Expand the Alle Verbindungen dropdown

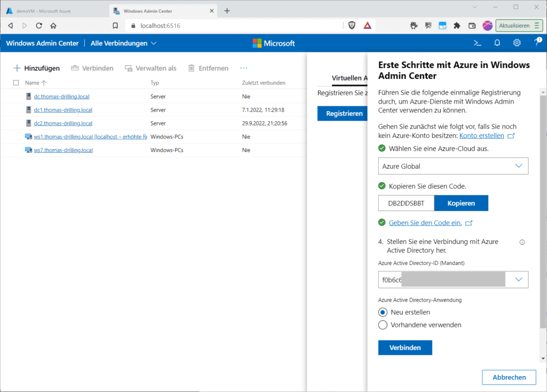point(123,43)
